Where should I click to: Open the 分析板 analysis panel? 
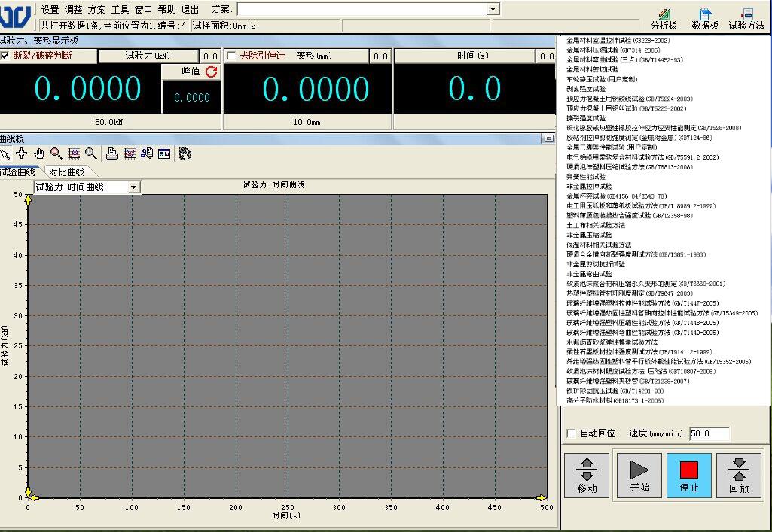(x=664, y=19)
